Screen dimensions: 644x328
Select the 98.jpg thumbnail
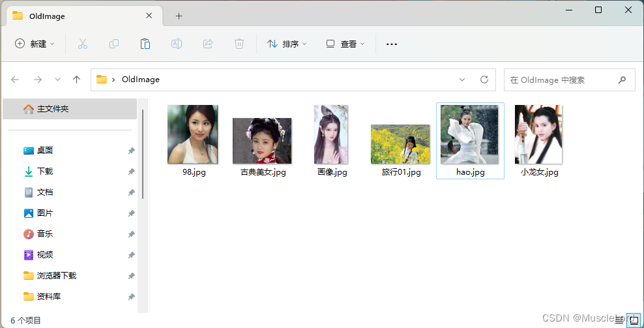pyautogui.click(x=193, y=134)
